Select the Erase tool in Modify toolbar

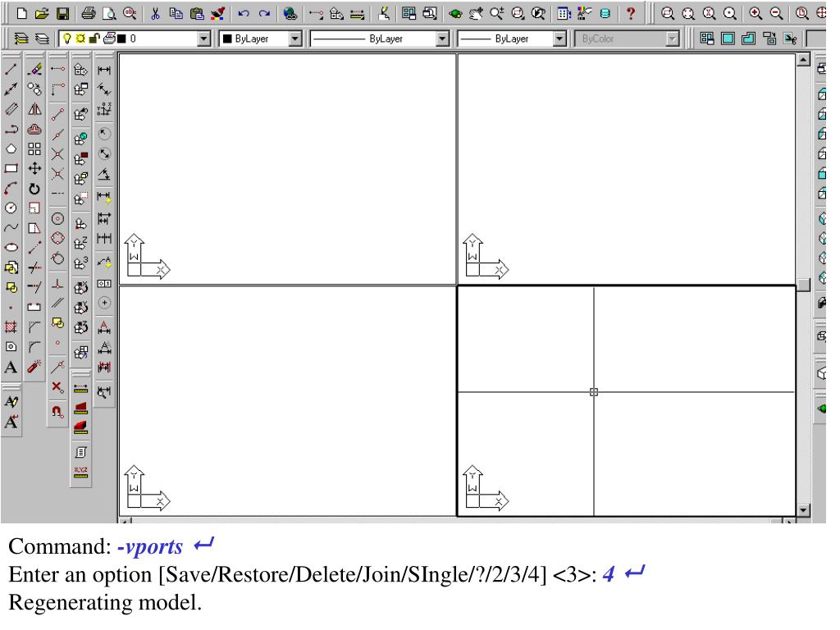(34, 70)
